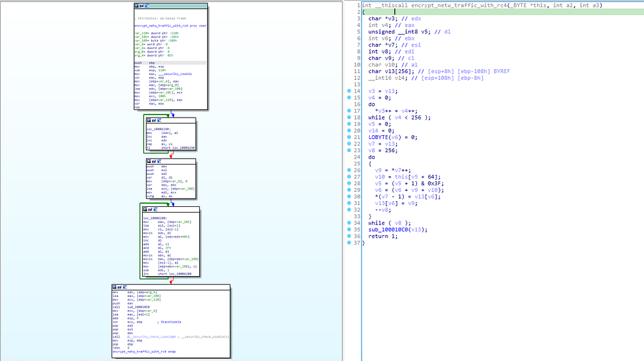Click 'loc_100062B0:' label in graph
This screenshot has width=644, height=361.
[155, 218]
